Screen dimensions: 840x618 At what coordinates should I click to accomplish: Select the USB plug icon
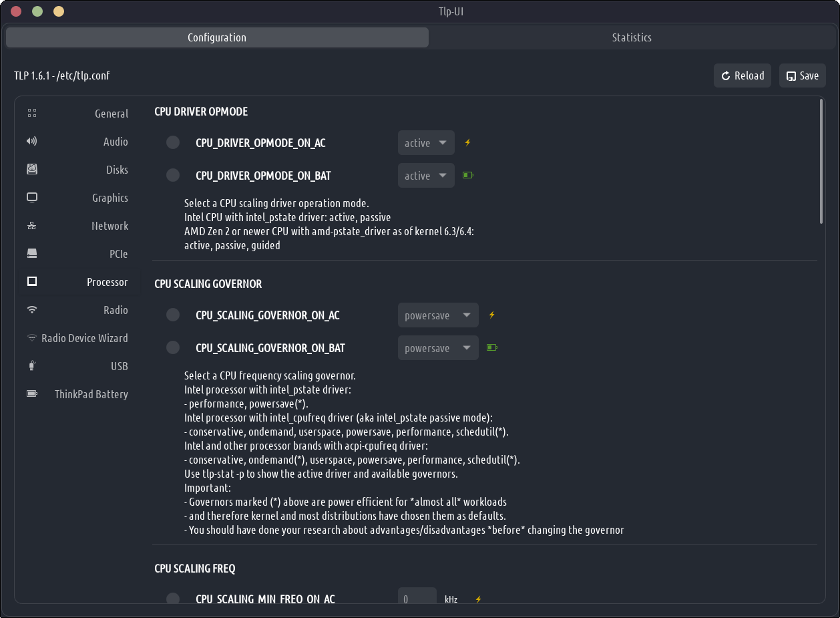[x=32, y=366]
